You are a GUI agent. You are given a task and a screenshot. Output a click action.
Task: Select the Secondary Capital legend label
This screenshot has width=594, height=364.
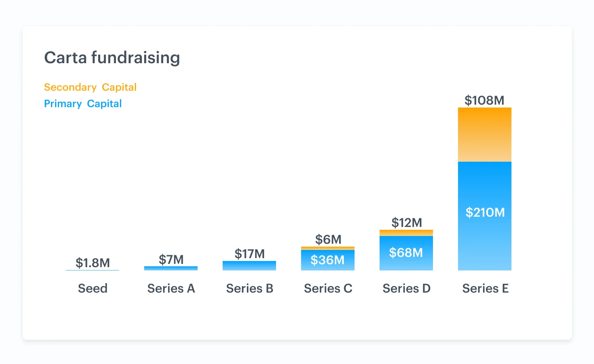click(x=90, y=87)
